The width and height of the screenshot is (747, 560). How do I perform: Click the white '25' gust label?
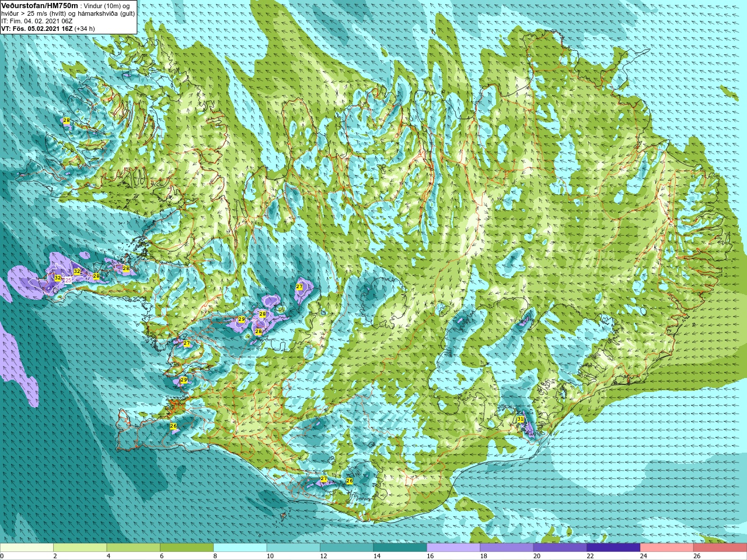click(x=68, y=281)
